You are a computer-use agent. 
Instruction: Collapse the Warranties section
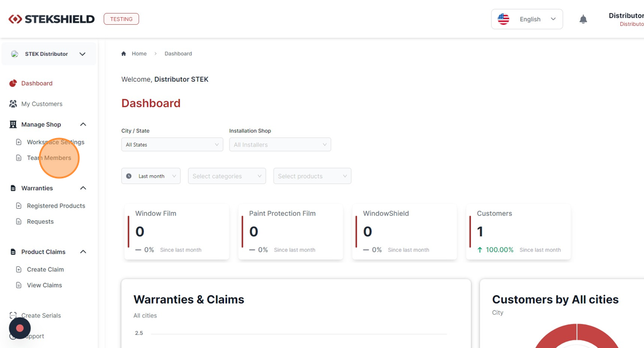click(83, 188)
